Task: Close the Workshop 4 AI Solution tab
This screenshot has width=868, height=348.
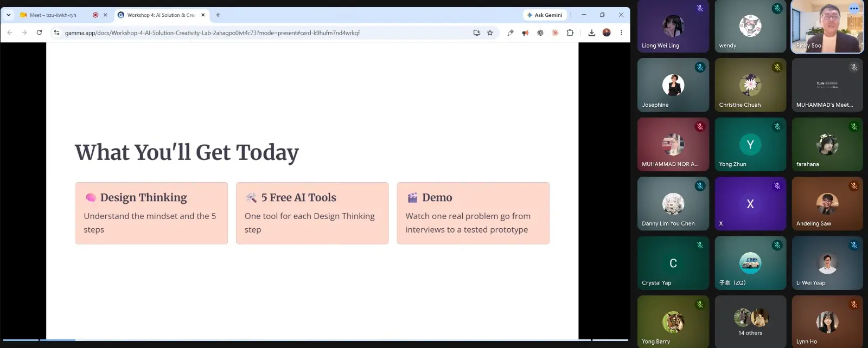Action: (203, 15)
